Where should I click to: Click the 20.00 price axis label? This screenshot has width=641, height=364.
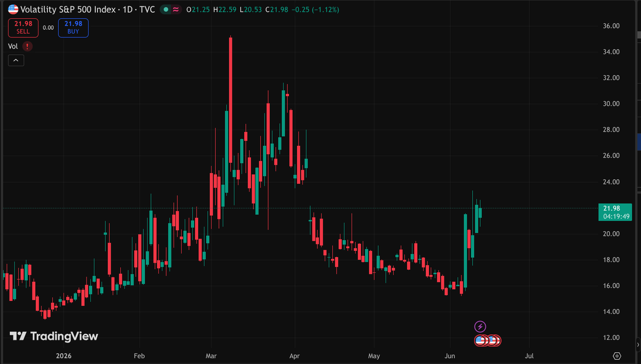(611, 234)
